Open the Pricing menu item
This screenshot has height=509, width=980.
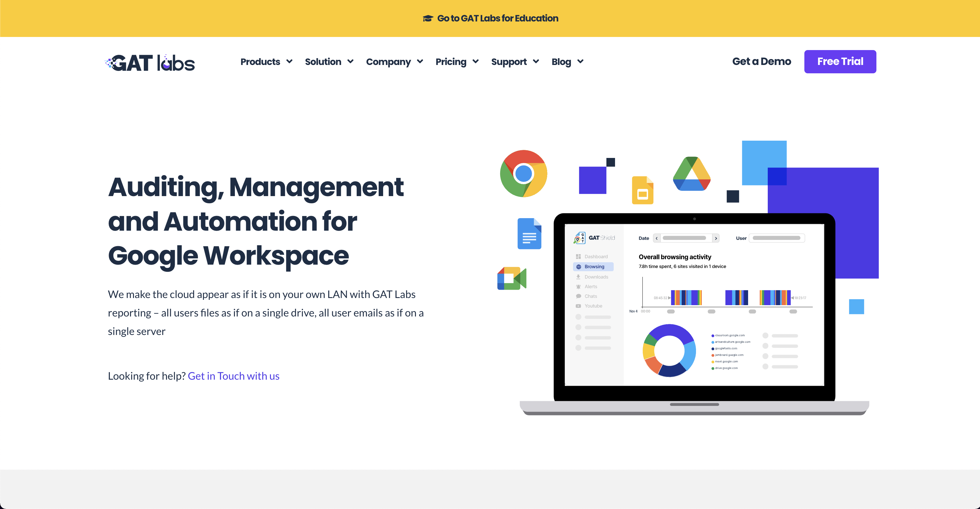tap(457, 62)
